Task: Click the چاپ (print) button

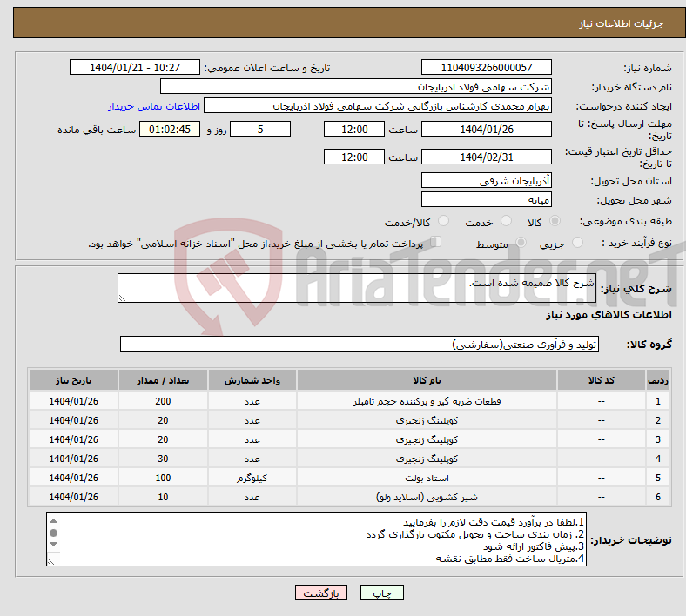Action: (381, 593)
